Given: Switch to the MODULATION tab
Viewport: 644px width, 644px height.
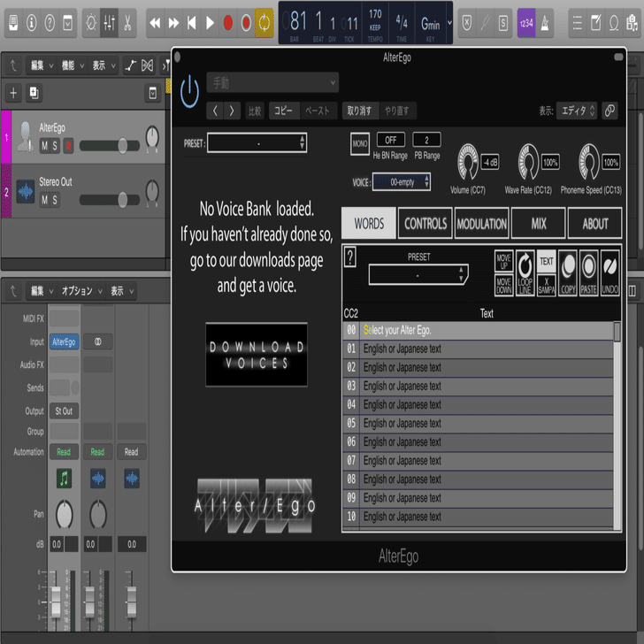Looking at the screenshot, I should (x=482, y=224).
